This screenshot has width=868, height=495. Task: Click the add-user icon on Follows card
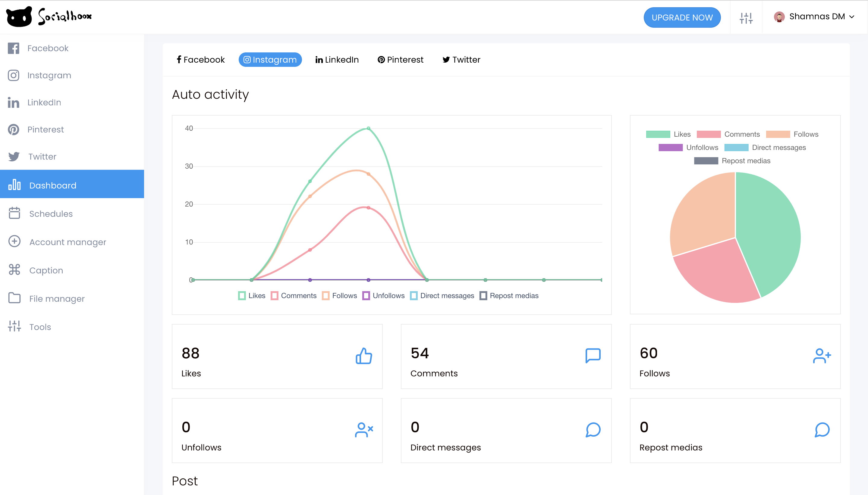822,356
